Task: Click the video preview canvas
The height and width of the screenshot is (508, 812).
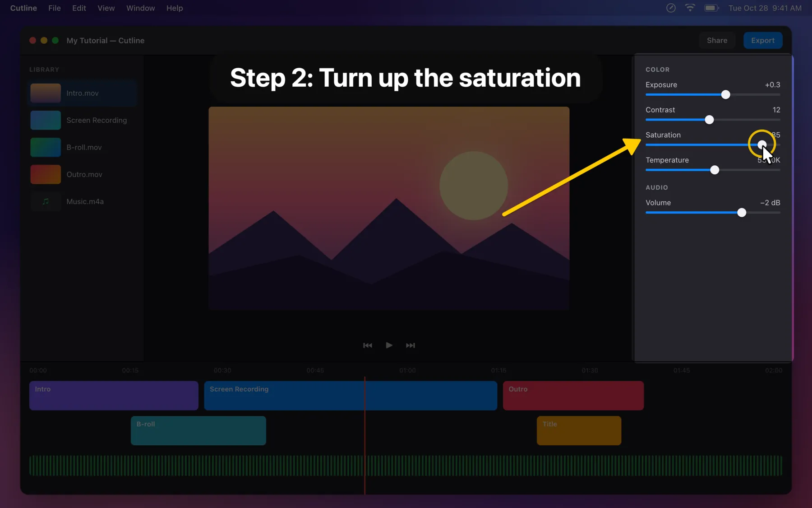Action: tap(389, 208)
